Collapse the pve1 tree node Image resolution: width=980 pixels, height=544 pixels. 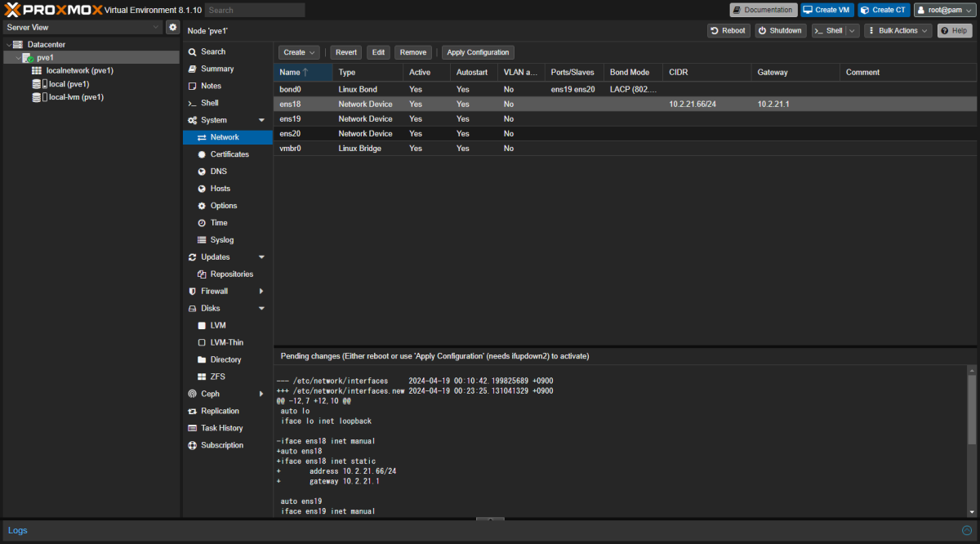point(18,57)
